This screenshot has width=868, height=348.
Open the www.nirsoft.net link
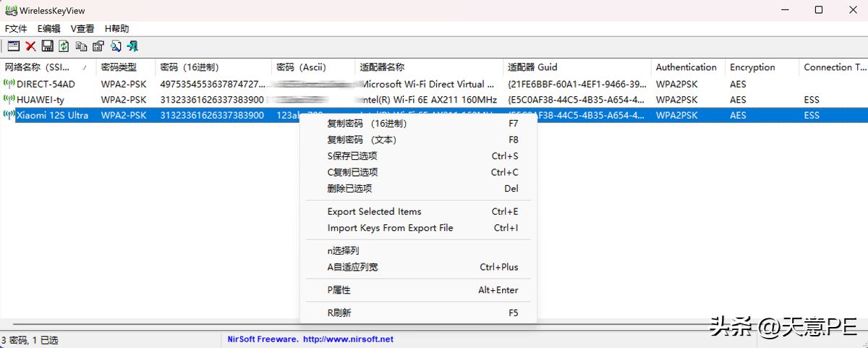tap(348, 339)
